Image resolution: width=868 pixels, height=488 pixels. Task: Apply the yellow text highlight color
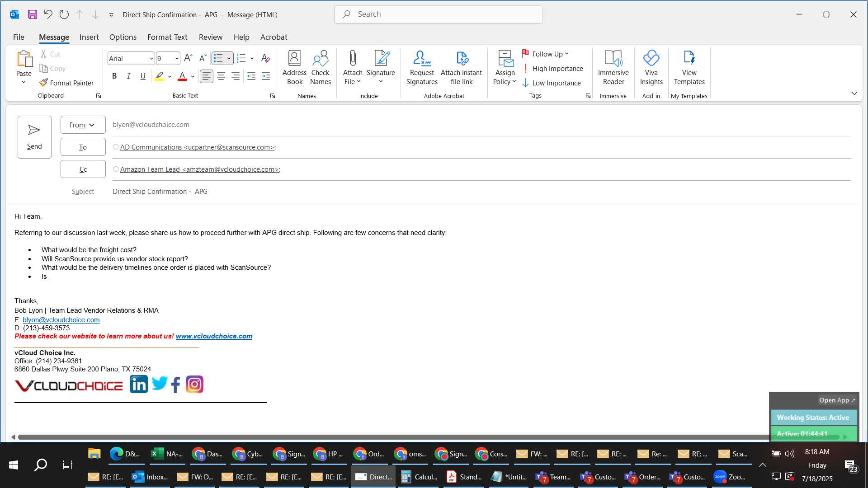coord(159,76)
